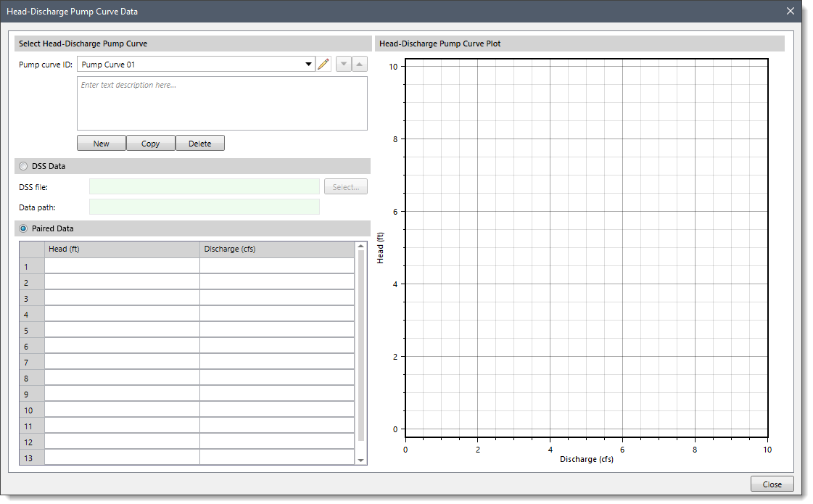Click the Discharge (cfs) axis label on plot
This screenshot has height=504, width=813.
[x=587, y=460]
